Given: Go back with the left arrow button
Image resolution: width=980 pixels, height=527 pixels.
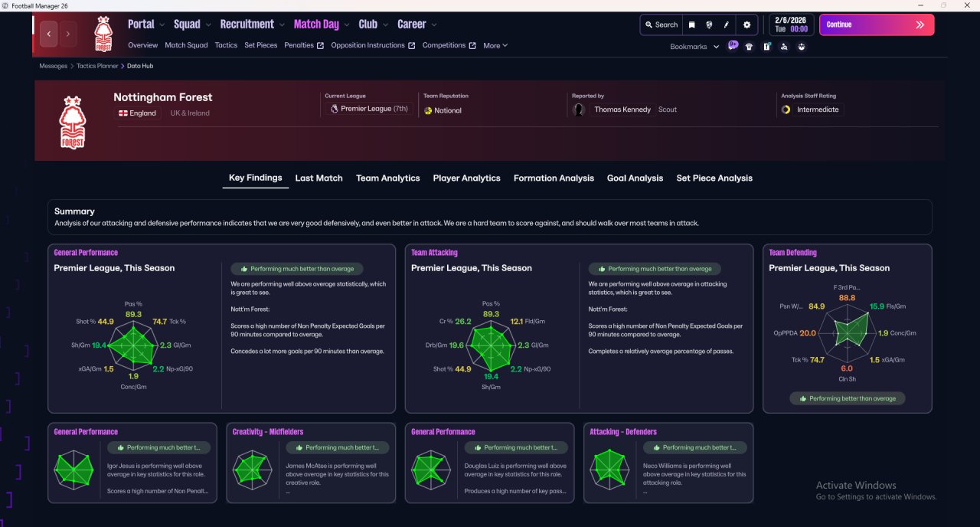Looking at the screenshot, I should point(49,34).
